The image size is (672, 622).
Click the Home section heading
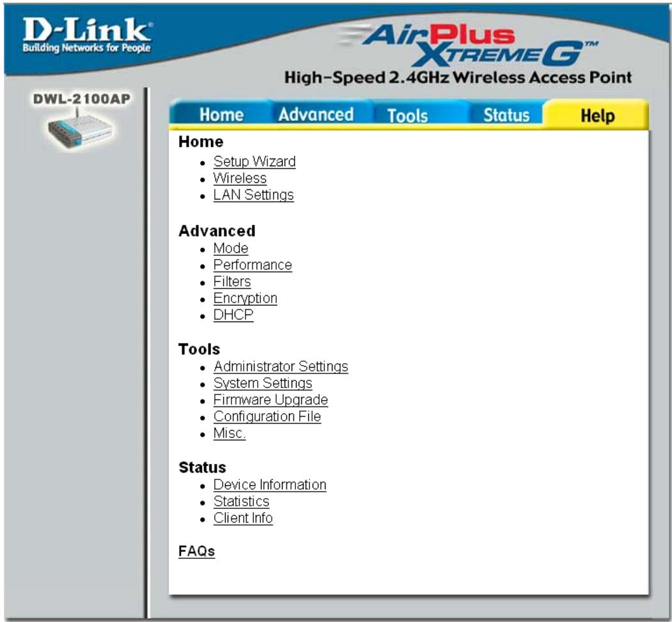pyautogui.click(x=201, y=142)
